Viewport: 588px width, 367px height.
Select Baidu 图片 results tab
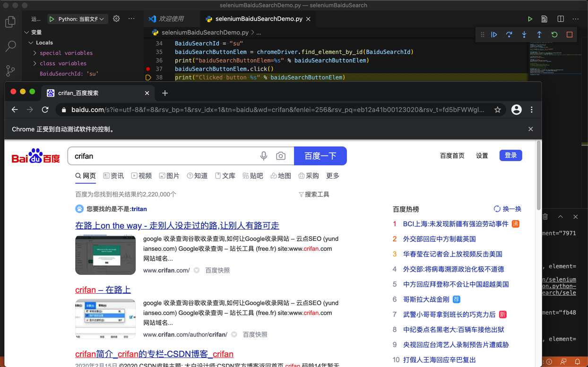pyautogui.click(x=169, y=176)
